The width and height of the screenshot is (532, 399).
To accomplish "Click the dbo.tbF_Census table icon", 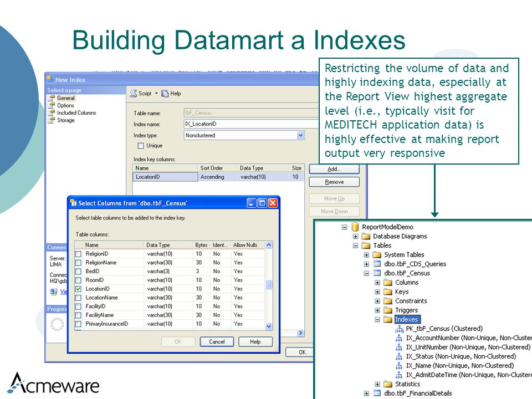I will [377, 273].
